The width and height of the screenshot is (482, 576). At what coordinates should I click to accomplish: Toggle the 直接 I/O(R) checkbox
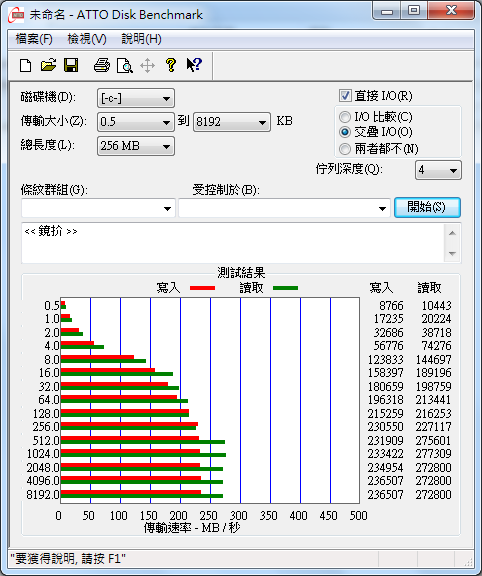click(345, 96)
